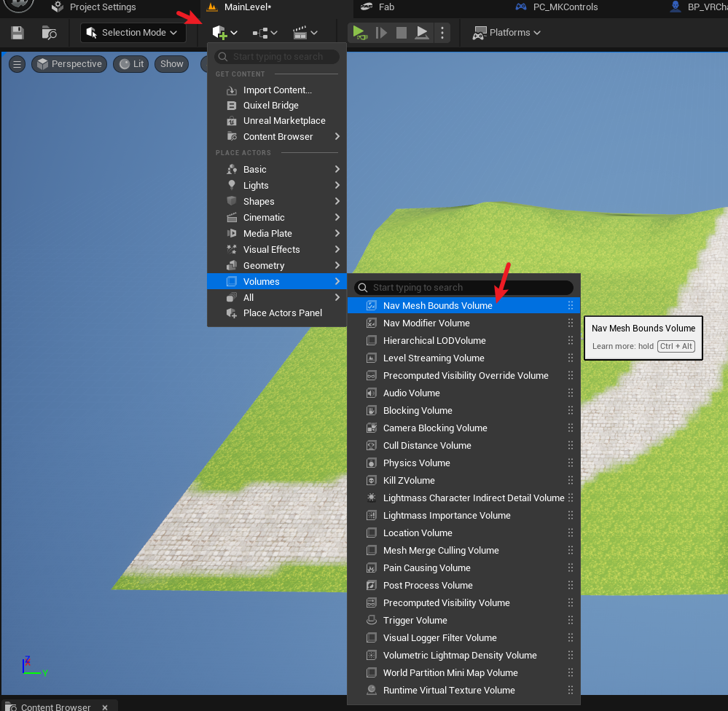Click the Volumetric Lightmap Density Volume icon
Viewport: 728px width, 711px height.
[x=372, y=656]
